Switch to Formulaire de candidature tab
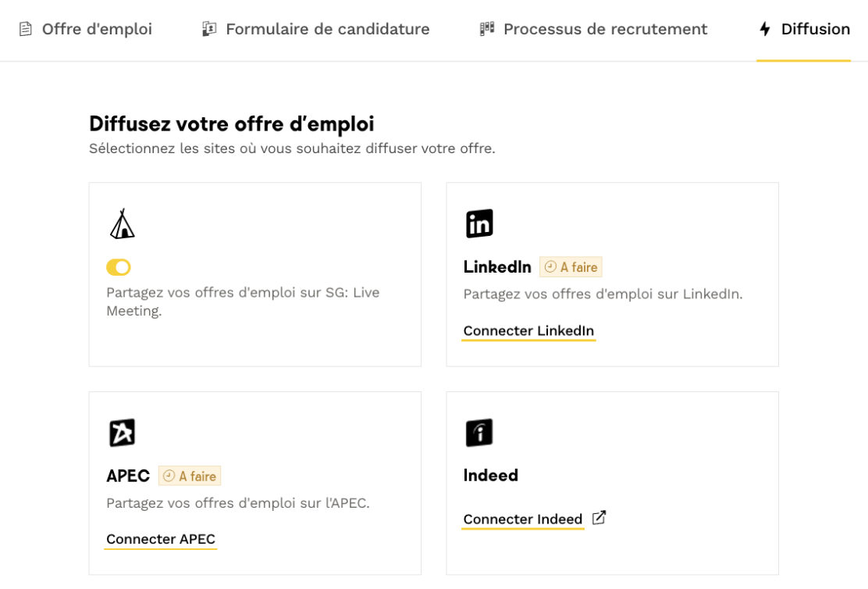This screenshot has width=868, height=589. (315, 29)
